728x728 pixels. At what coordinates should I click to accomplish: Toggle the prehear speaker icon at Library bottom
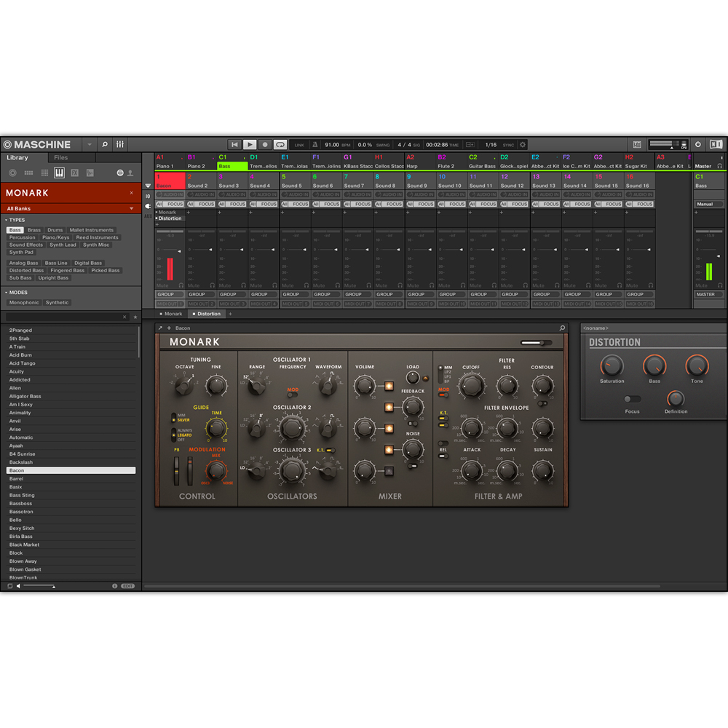pyautogui.click(x=19, y=586)
